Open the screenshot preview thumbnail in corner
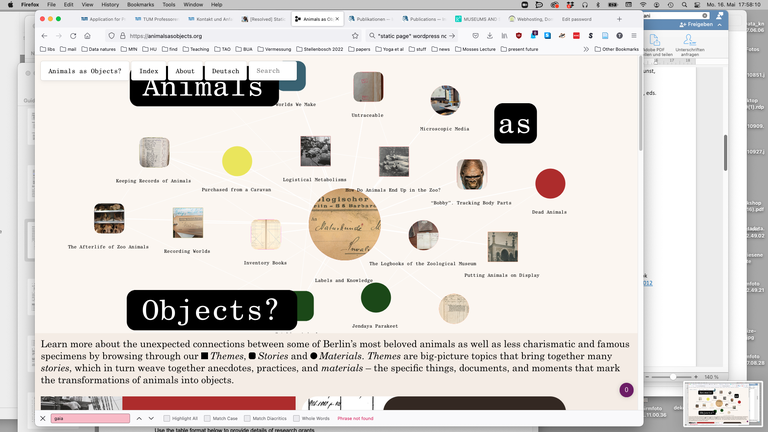 tap(722, 404)
